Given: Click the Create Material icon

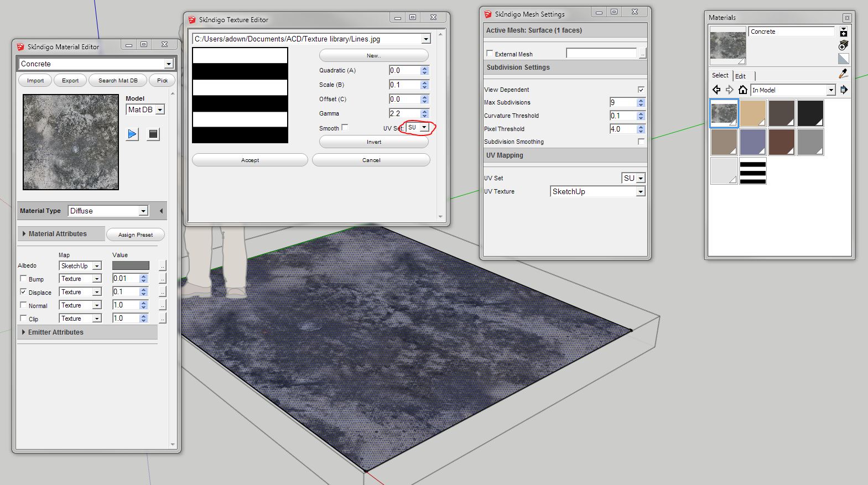Looking at the screenshot, I should (843, 45).
